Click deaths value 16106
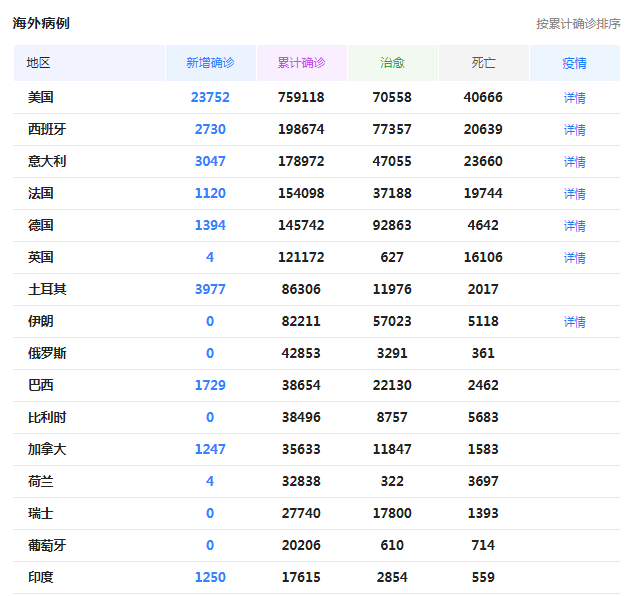This screenshot has height=596, width=633. tap(483, 257)
